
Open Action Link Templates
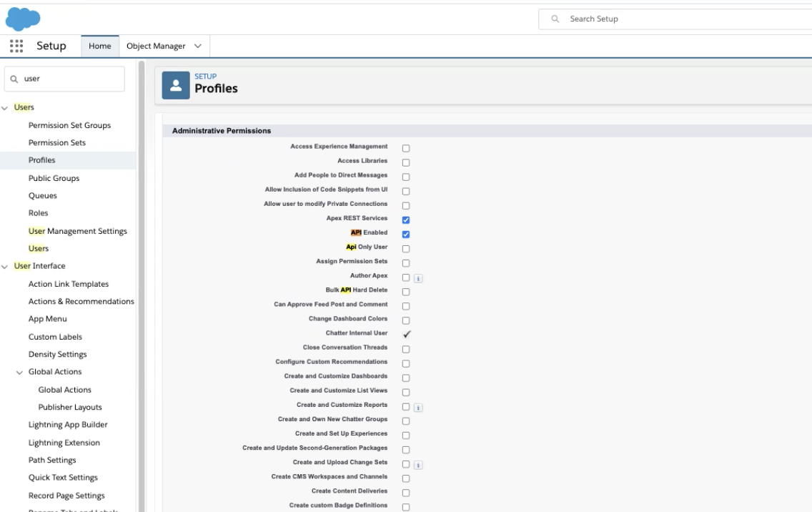[x=69, y=284]
